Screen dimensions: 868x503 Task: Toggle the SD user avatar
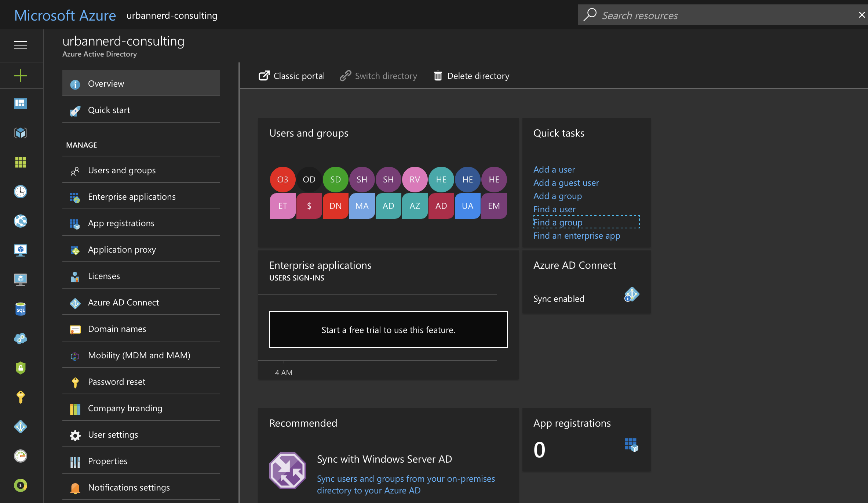335,179
